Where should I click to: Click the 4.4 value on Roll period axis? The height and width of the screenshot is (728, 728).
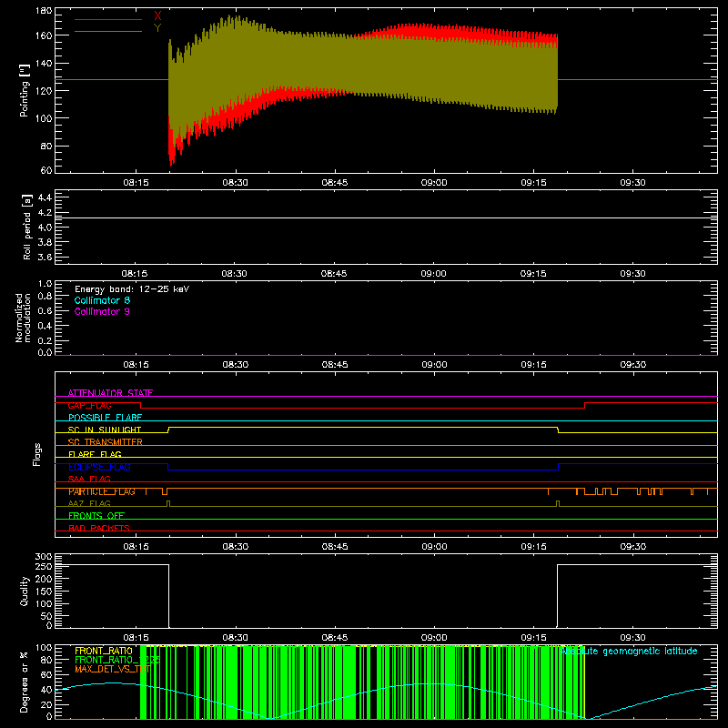tap(45, 197)
